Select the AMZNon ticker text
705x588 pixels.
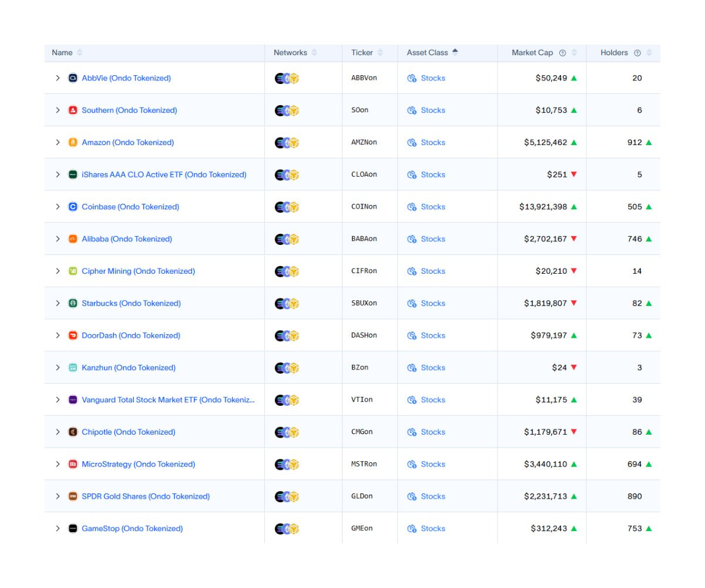pyautogui.click(x=364, y=142)
